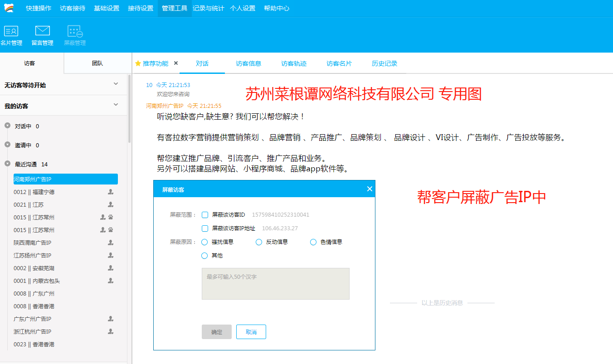
Task: Click 取消 button in dialog
Action: coord(251,332)
